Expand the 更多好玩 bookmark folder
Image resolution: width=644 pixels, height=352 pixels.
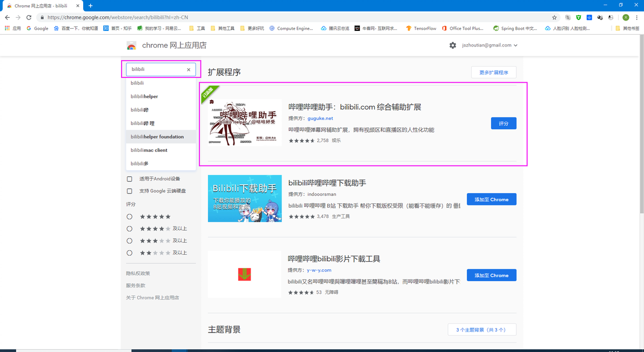point(252,28)
